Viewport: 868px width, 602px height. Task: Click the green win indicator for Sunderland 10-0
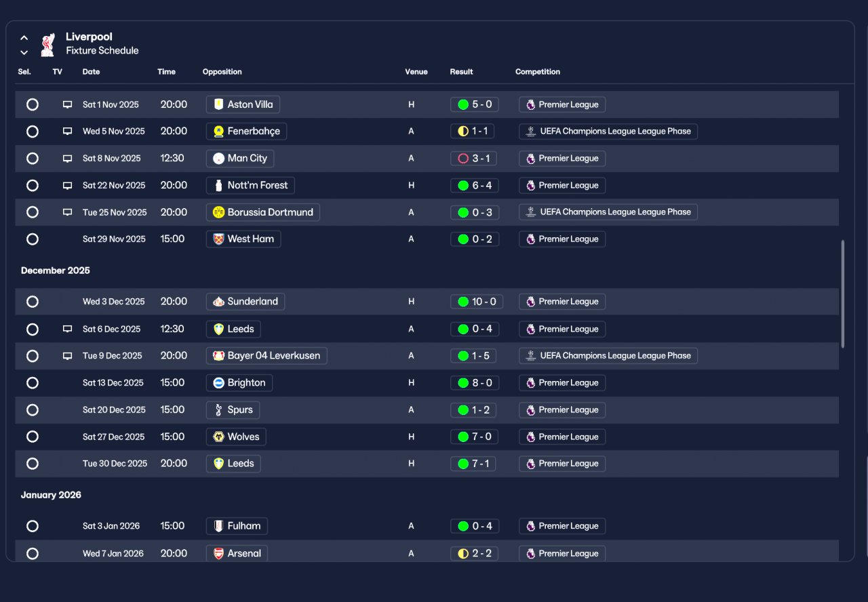[x=463, y=302]
